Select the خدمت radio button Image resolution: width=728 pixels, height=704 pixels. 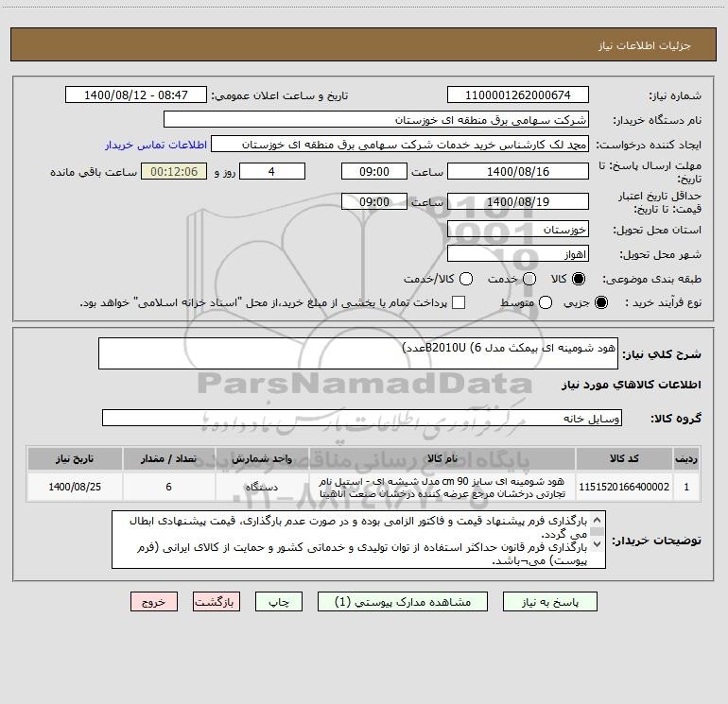click(529, 279)
